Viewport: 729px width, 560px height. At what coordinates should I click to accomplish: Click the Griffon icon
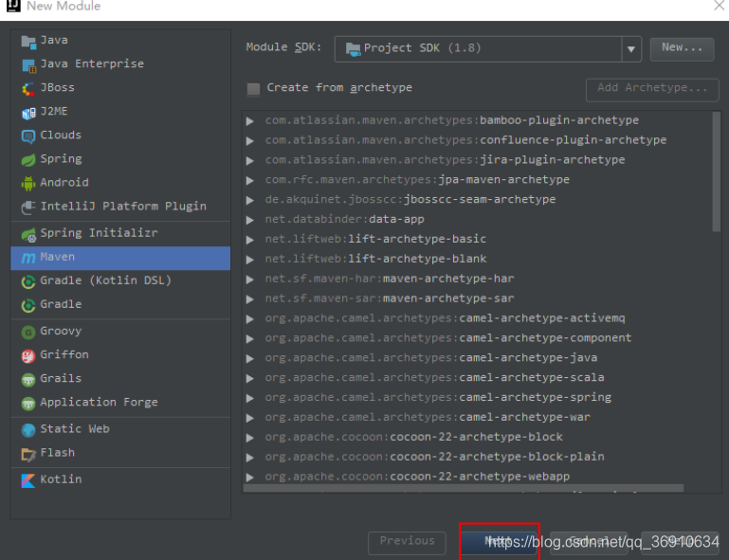pos(28,356)
